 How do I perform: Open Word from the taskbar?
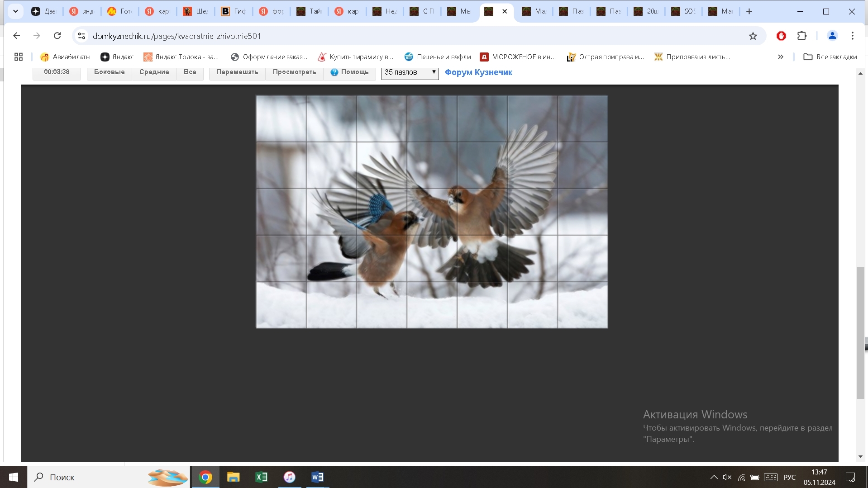pos(318,477)
